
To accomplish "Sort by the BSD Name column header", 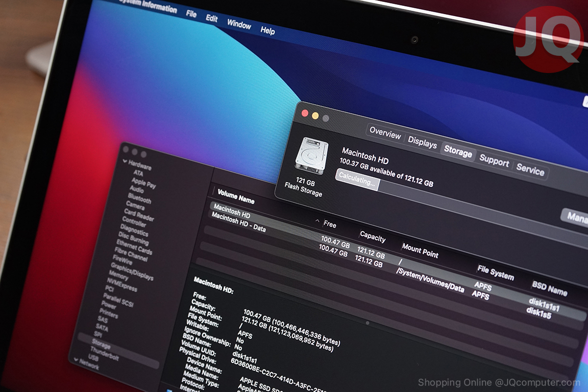I will [550, 288].
